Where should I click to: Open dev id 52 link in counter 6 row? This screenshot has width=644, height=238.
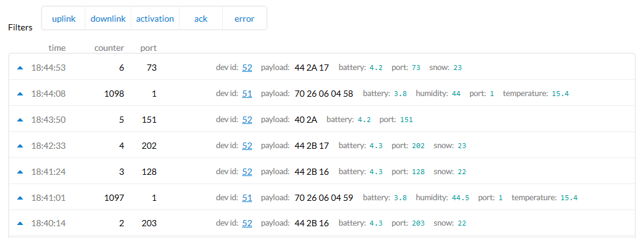[x=247, y=68]
